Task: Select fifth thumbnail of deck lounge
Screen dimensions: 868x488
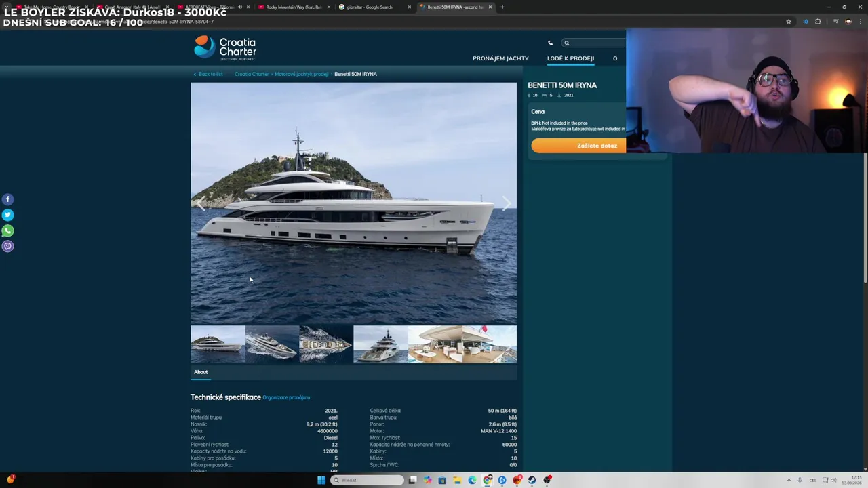Action: click(x=435, y=344)
